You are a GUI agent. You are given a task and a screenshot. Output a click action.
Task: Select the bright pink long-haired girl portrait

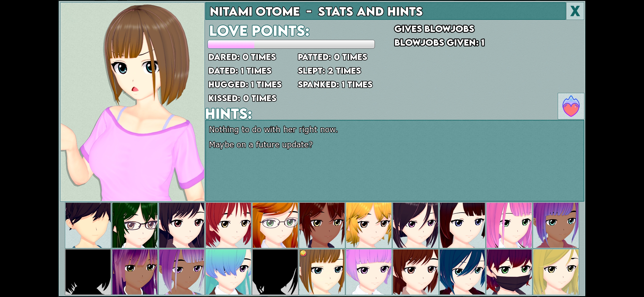[509, 225]
